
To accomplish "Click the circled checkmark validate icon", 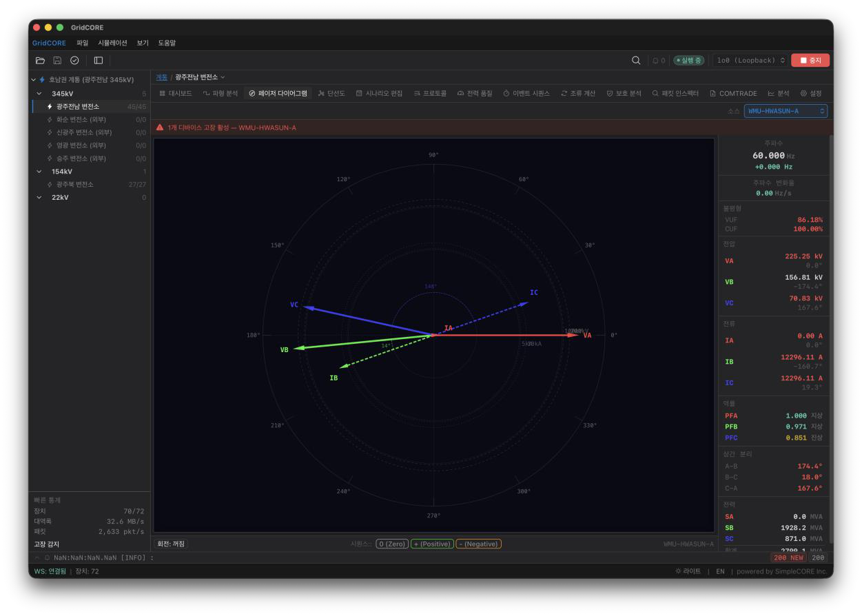I will 74,61.
